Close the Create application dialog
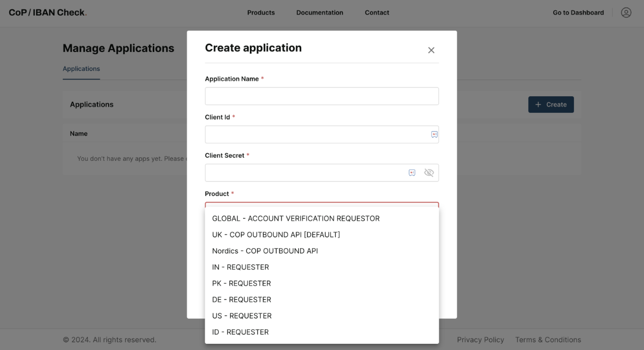 coord(431,50)
